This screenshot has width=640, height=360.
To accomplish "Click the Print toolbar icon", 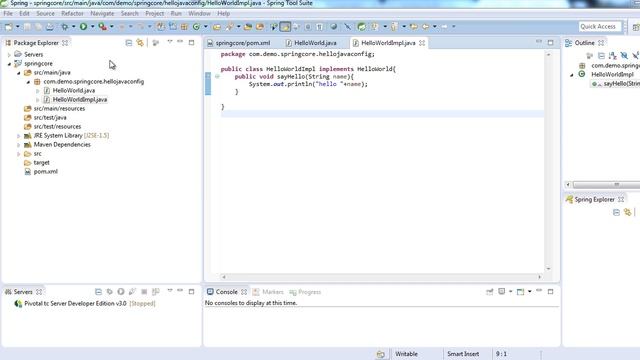I will pos(50,27).
